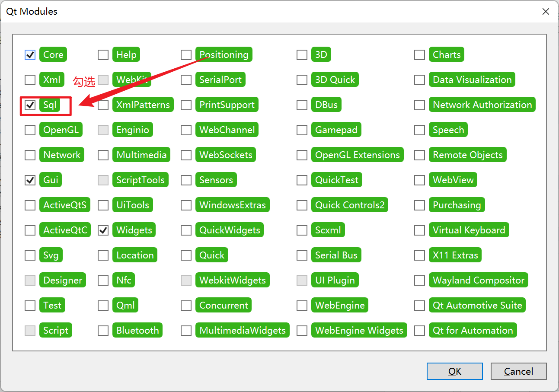559x392 pixels.
Task: Check the Multimedia module checkbox
Action: click(103, 155)
